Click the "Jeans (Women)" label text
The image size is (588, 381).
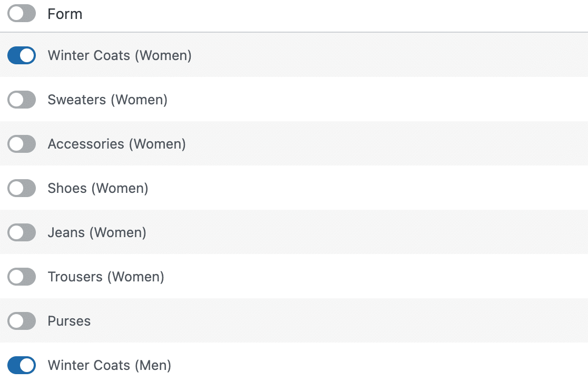coord(97,232)
